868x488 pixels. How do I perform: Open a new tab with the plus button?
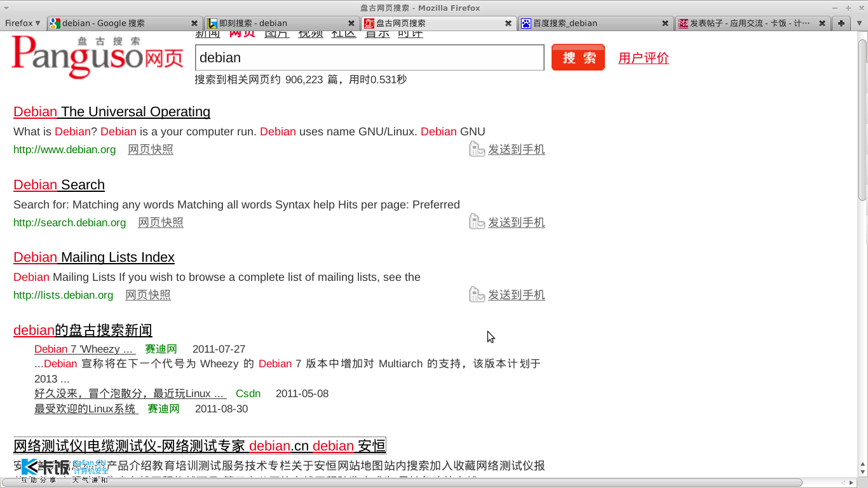coord(841,23)
